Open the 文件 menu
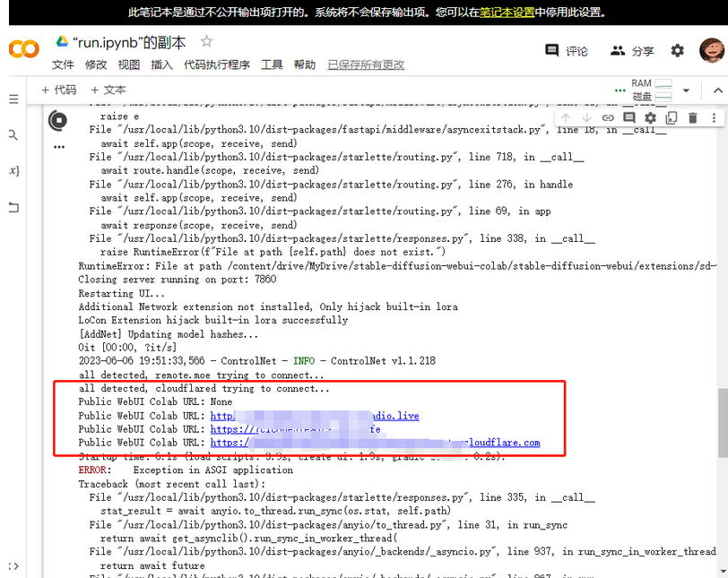The width and height of the screenshot is (728, 578). (63, 65)
